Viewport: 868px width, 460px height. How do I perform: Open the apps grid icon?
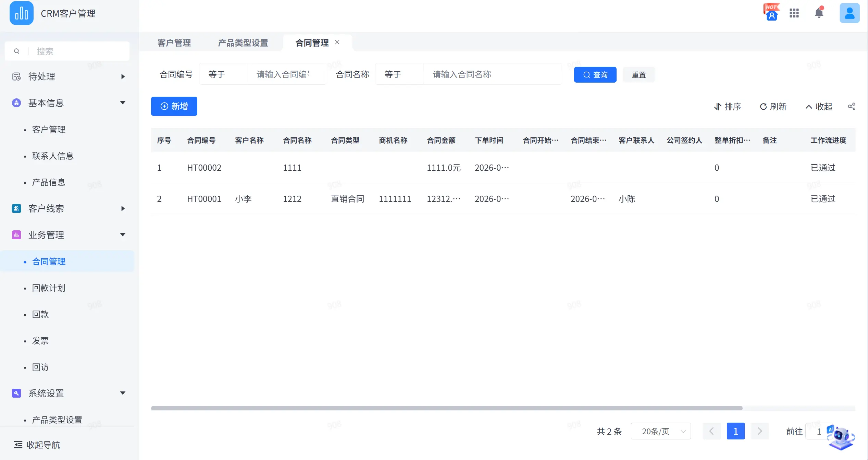[x=794, y=13]
